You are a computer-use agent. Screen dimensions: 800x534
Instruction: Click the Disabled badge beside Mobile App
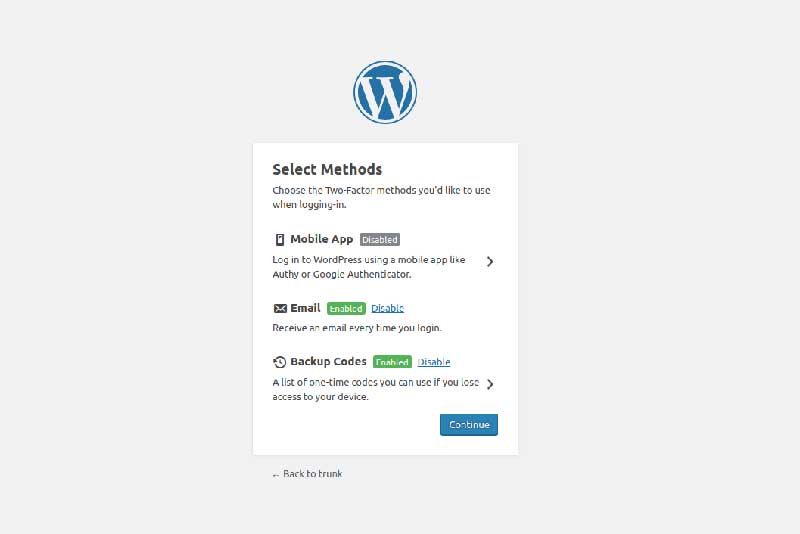380,240
